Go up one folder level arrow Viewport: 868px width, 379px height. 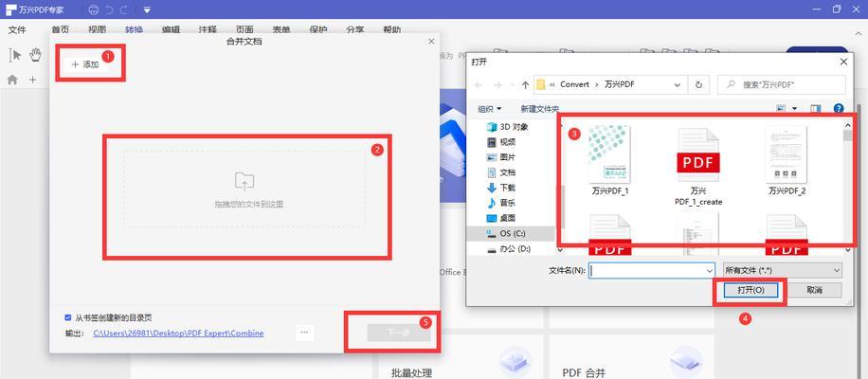click(525, 85)
